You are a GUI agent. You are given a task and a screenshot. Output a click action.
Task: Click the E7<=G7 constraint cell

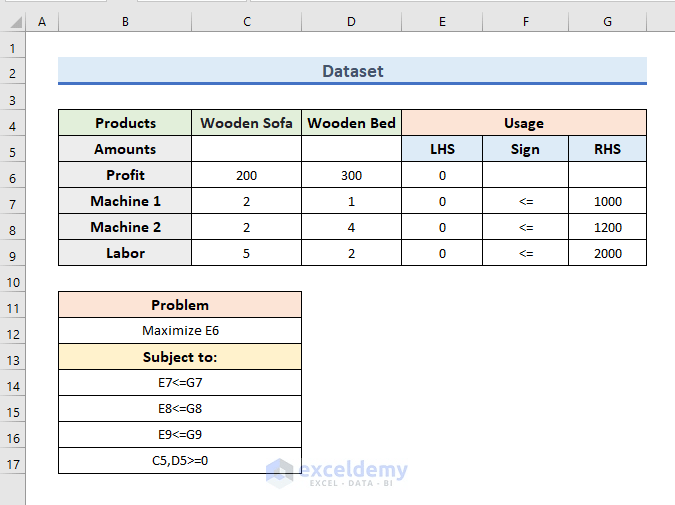pos(180,383)
